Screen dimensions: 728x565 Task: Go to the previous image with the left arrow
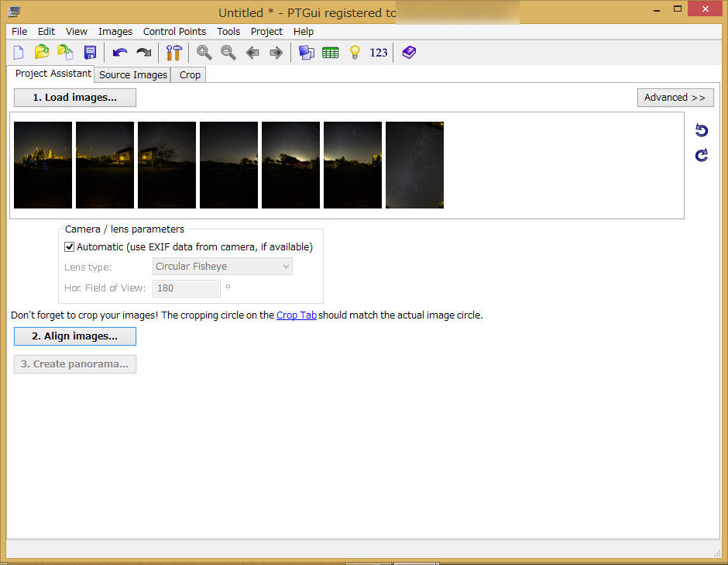coord(252,53)
